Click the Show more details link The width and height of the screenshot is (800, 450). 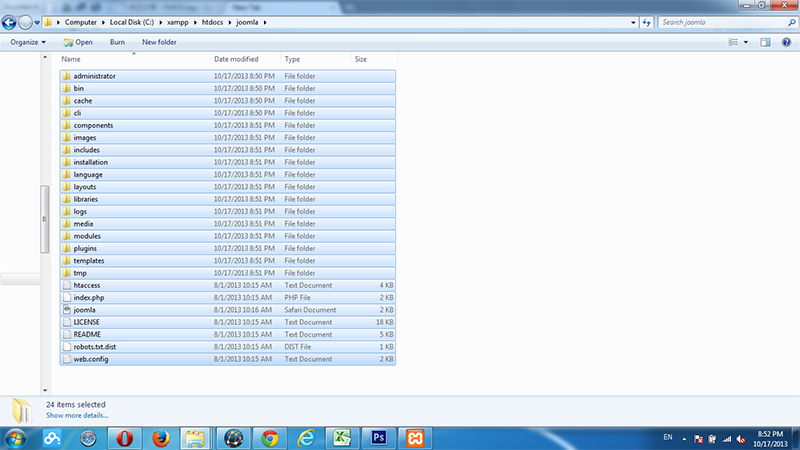(x=77, y=415)
